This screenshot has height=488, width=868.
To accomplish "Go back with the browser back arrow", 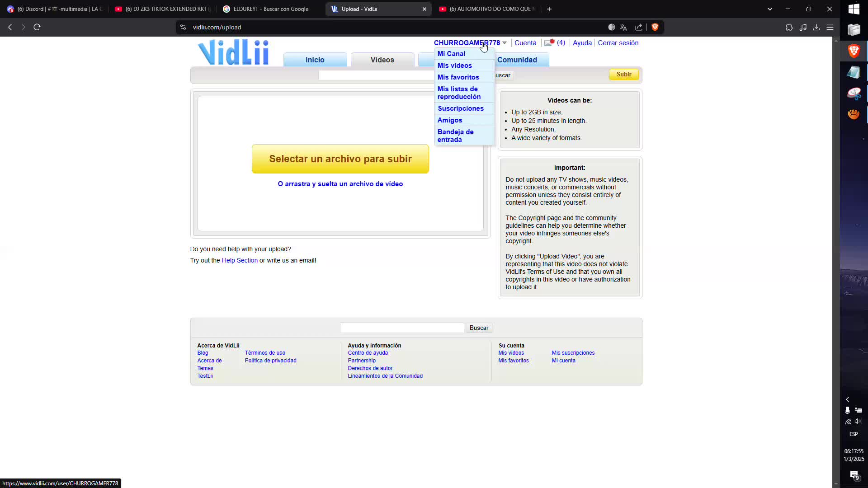I will click(10, 27).
